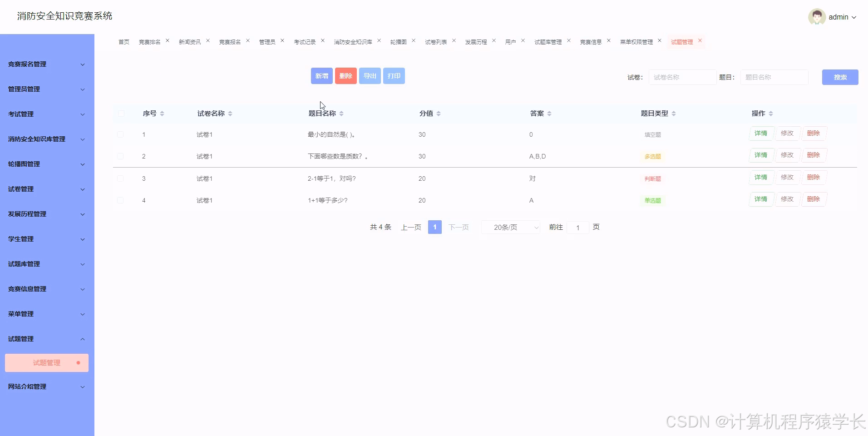Expand 轮播图管理 sidebar menu
Screen dimensions: 868x436
(47, 164)
